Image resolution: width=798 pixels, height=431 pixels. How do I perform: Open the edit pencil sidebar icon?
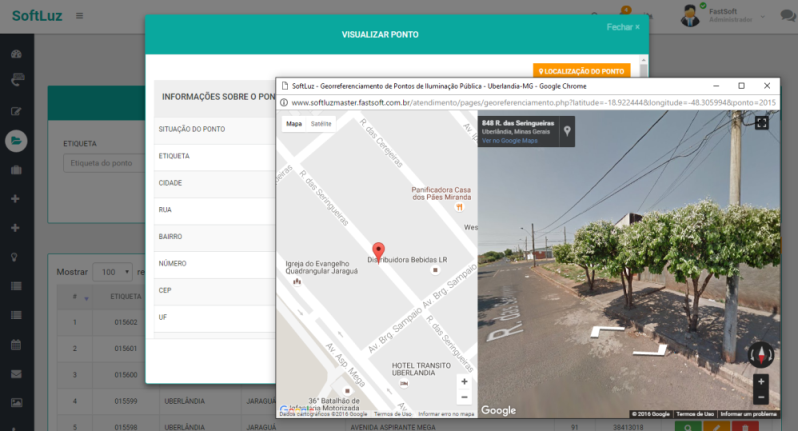click(x=16, y=111)
